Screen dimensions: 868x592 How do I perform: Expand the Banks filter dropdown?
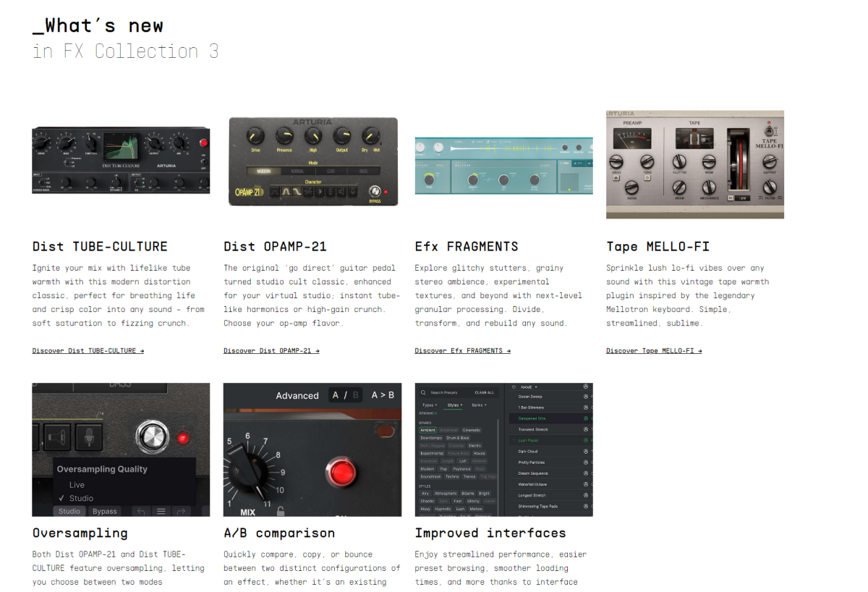click(477, 405)
